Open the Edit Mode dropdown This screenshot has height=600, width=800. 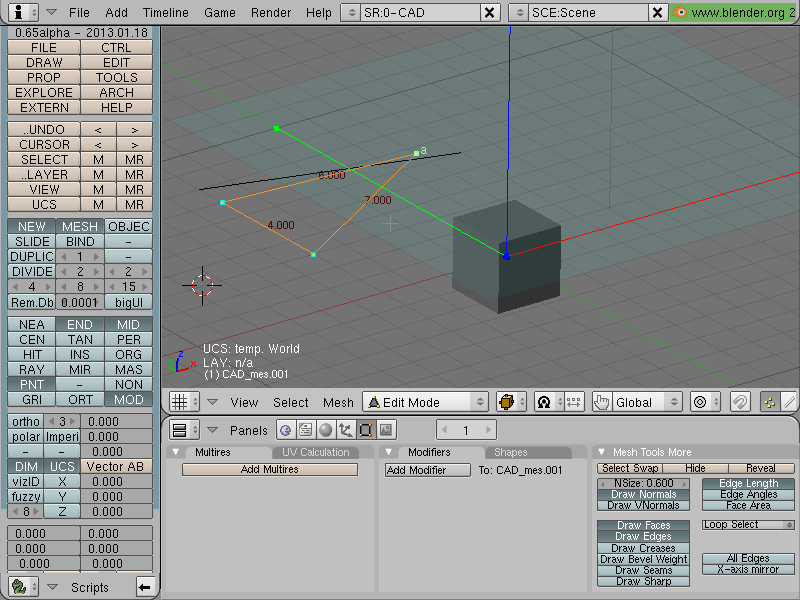(426, 402)
